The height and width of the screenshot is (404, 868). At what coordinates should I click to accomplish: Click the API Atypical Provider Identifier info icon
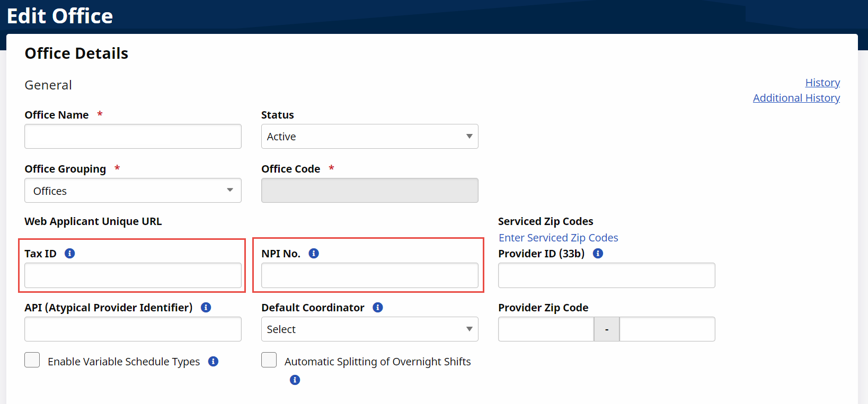point(206,308)
